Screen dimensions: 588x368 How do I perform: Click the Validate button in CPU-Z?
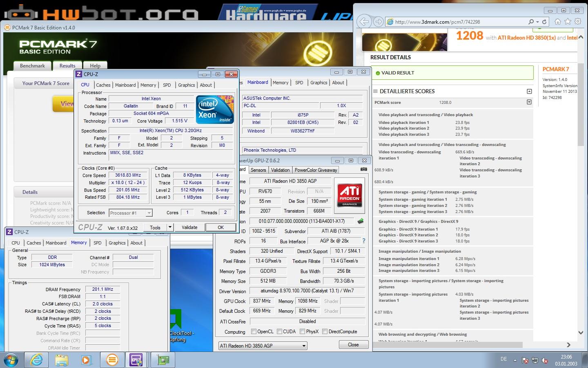coord(189,227)
